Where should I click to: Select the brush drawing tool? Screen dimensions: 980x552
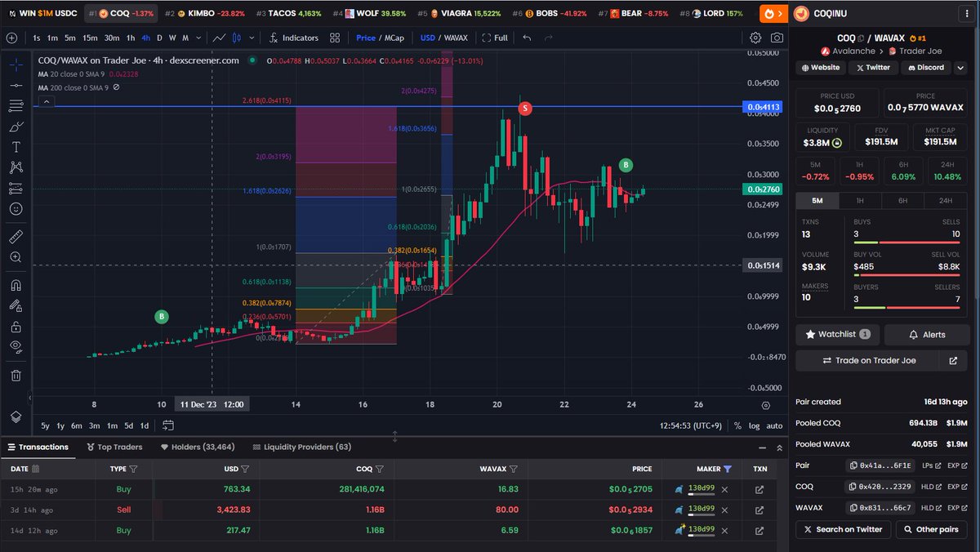[x=16, y=127]
